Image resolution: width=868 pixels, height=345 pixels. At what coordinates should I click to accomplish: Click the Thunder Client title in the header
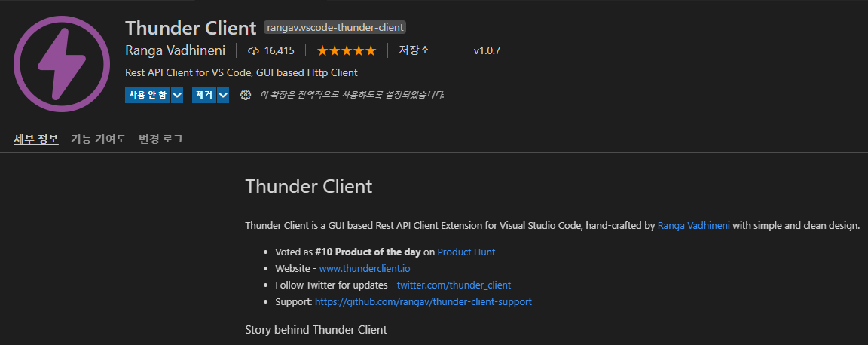tap(191, 28)
